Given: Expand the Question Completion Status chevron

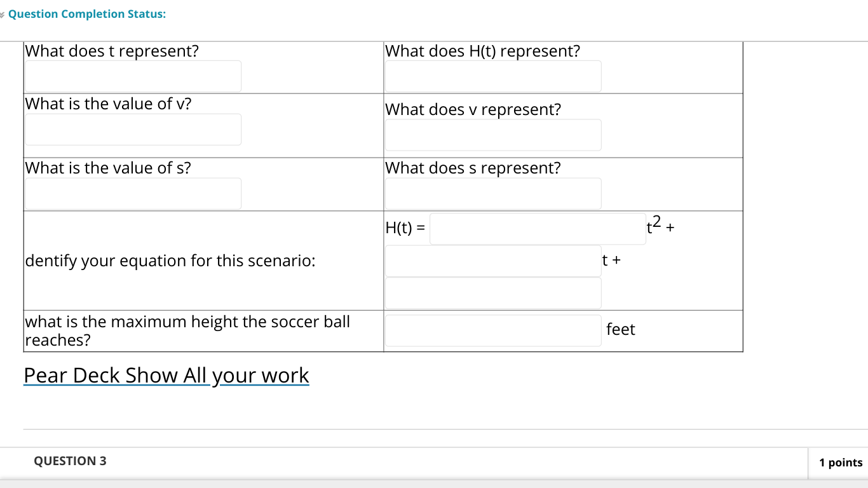Looking at the screenshot, I should pyautogui.click(x=3, y=14).
